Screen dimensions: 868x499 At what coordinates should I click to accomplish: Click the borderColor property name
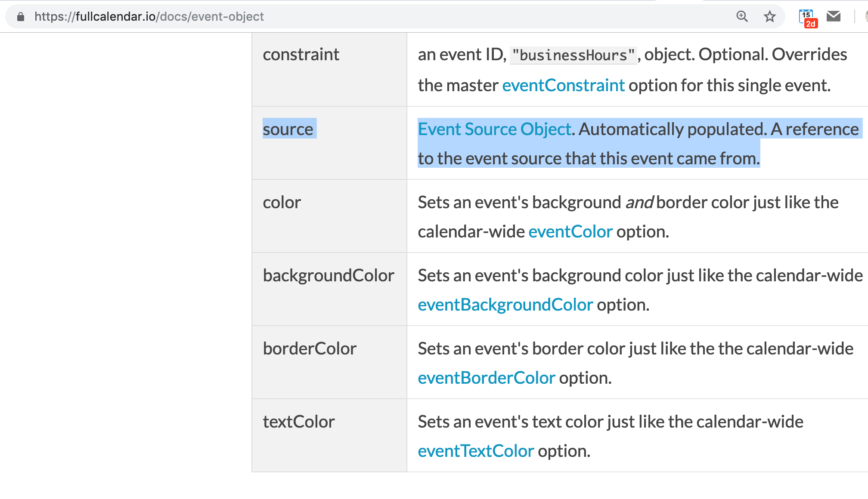310,349
